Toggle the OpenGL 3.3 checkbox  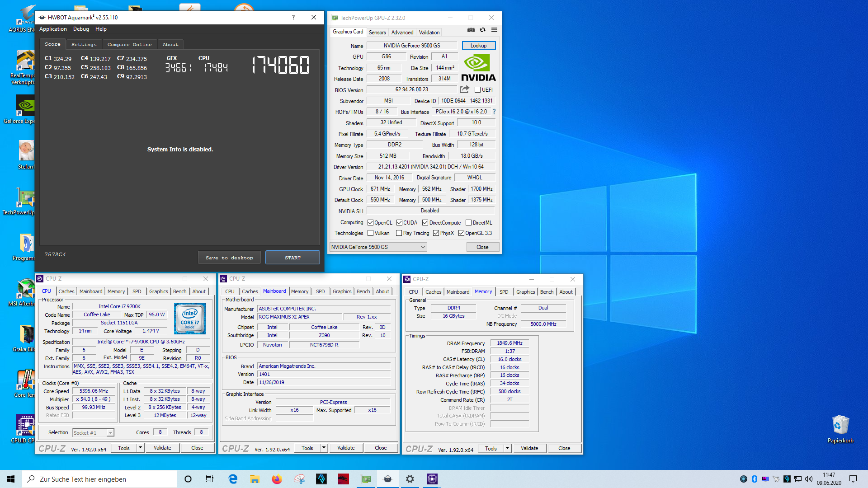click(x=461, y=233)
